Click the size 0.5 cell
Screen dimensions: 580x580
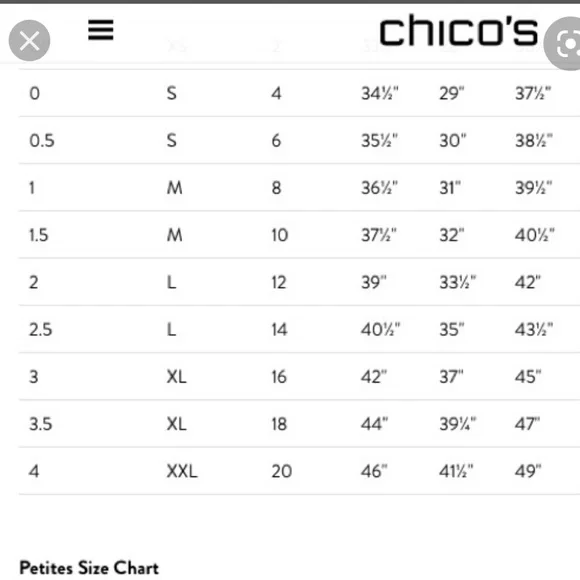pyautogui.click(x=42, y=141)
